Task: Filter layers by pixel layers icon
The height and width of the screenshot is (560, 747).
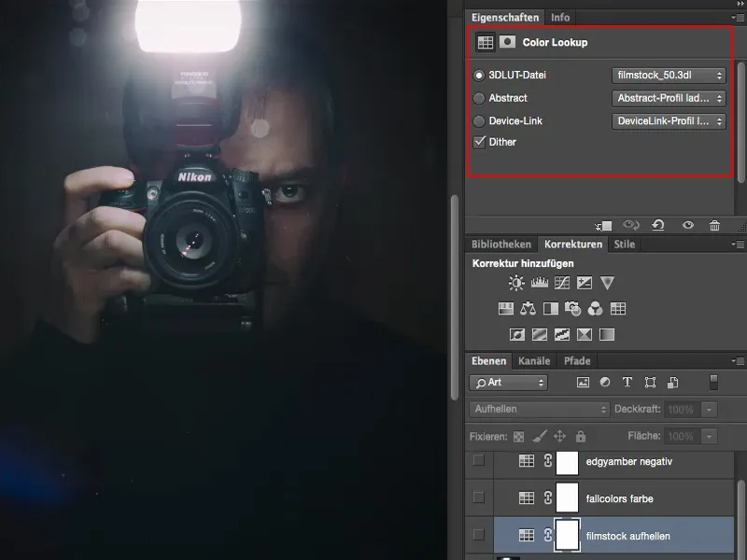Action: (x=583, y=382)
